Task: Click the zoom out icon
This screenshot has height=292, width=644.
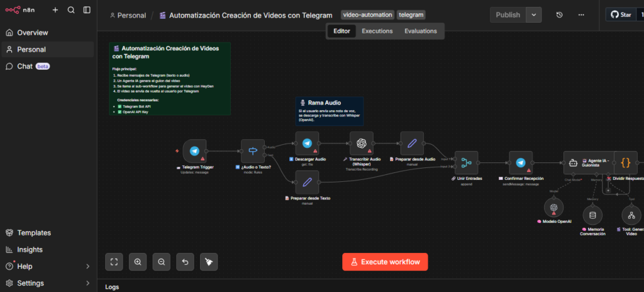Action: pos(162,262)
